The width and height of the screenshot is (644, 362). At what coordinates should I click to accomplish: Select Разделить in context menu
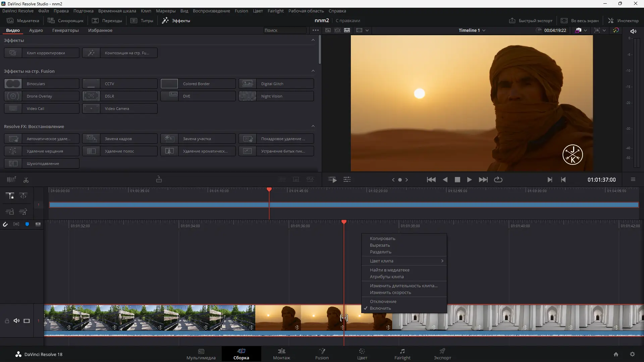click(380, 252)
